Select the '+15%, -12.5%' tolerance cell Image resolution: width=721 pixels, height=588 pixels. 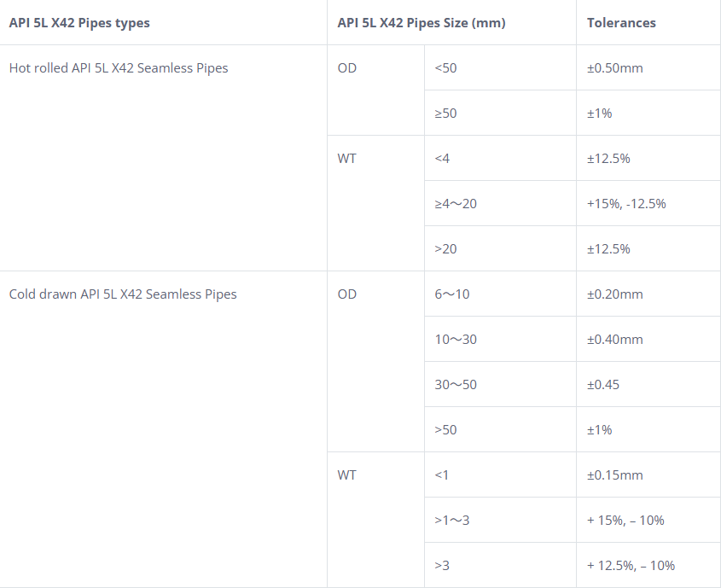coord(626,204)
